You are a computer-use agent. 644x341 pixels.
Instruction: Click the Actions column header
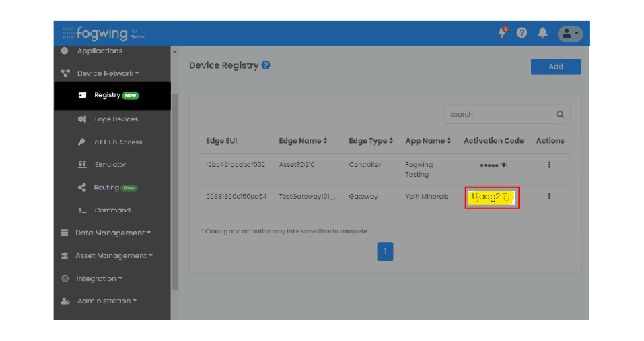[550, 141]
